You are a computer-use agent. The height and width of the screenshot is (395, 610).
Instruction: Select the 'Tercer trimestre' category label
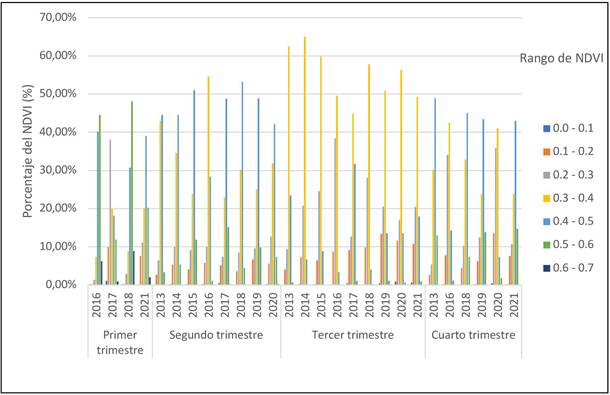353,335
